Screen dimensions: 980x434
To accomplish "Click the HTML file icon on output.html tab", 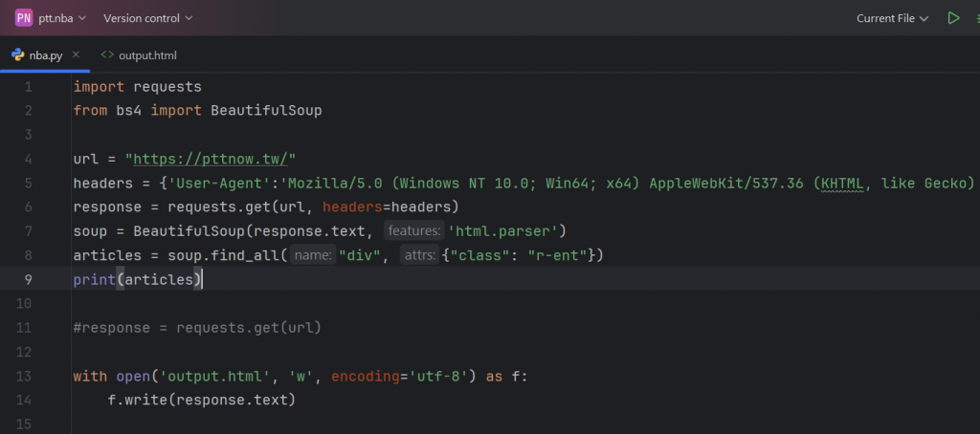I will pyautogui.click(x=107, y=54).
